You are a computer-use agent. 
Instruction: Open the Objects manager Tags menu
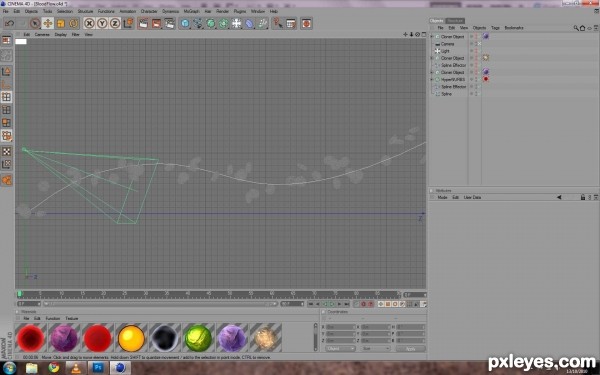pos(495,28)
